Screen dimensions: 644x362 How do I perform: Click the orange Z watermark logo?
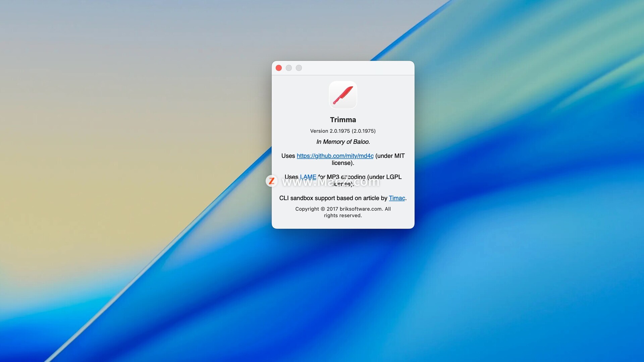[x=271, y=181]
